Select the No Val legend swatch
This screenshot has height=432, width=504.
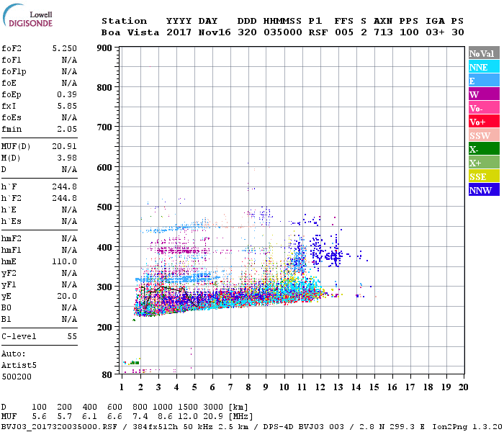click(x=484, y=53)
